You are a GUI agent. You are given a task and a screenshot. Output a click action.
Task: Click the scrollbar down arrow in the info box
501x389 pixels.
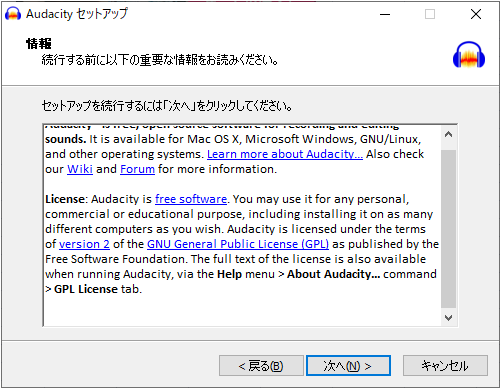(448, 318)
